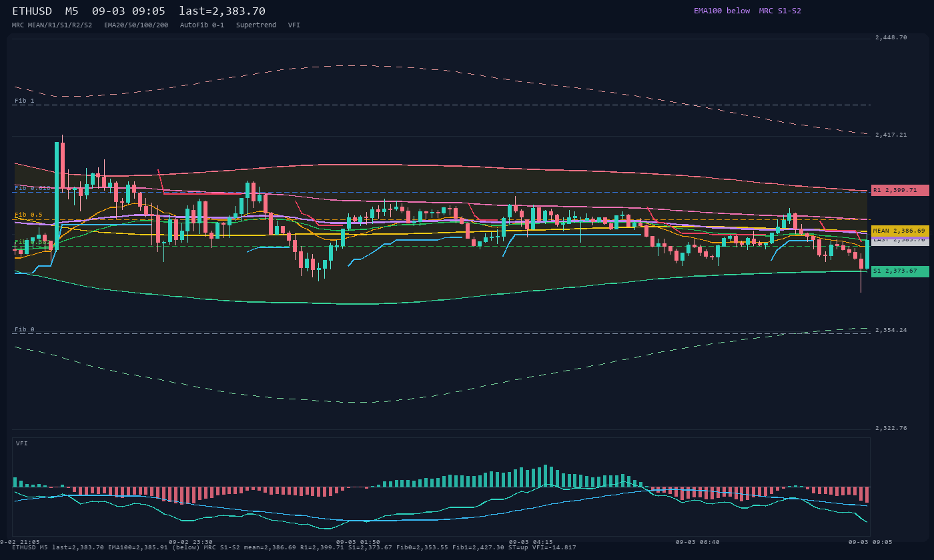Select the MRC S1-S2 status in the header
This screenshot has height=560, width=934.
click(x=780, y=11)
